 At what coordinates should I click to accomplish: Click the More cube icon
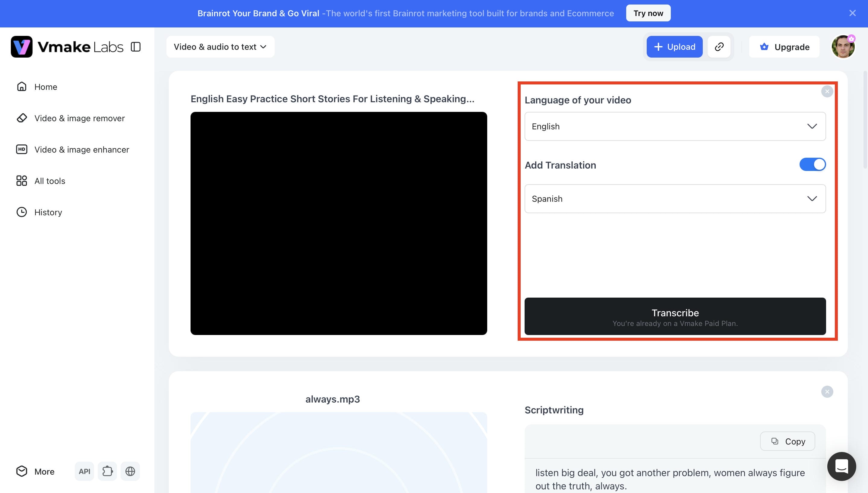(x=22, y=471)
